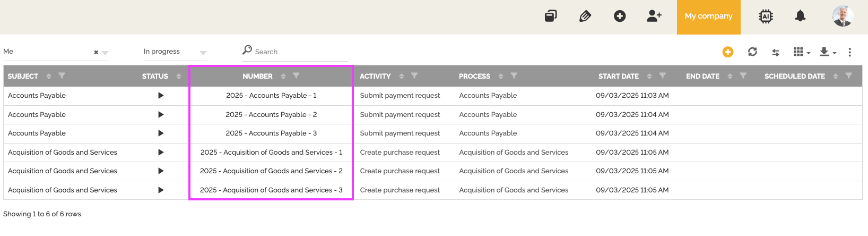
Task: Open the notifications bell
Action: click(800, 16)
